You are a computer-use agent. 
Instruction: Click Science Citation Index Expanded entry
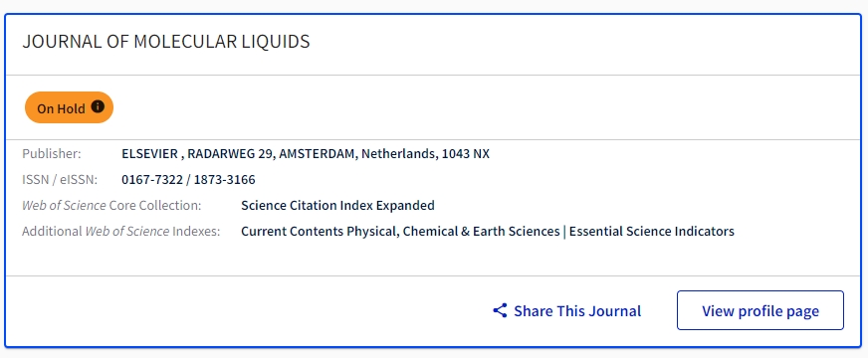click(337, 205)
